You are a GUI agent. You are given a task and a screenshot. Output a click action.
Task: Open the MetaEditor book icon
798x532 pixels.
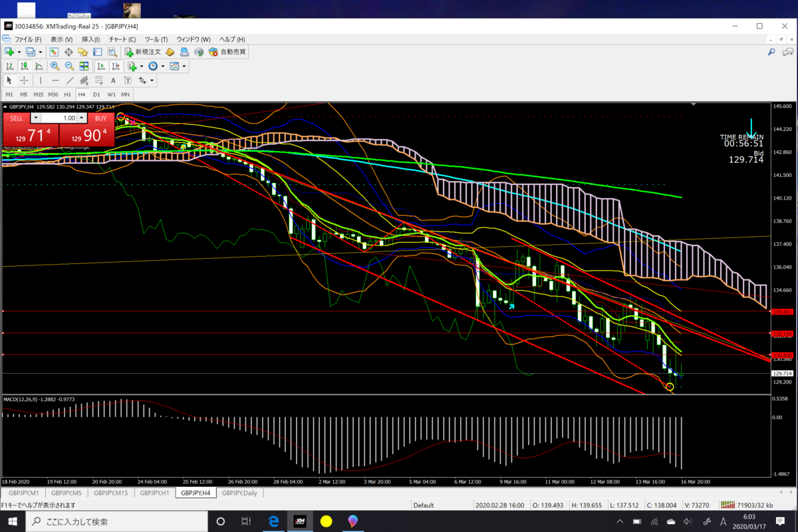[170, 51]
